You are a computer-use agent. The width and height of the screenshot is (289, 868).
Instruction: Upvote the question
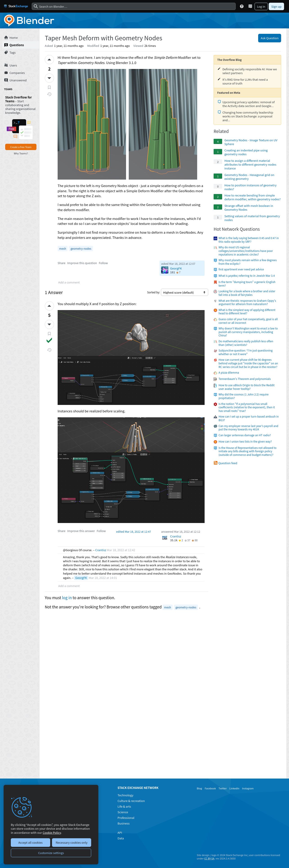pyautogui.click(x=49, y=60)
